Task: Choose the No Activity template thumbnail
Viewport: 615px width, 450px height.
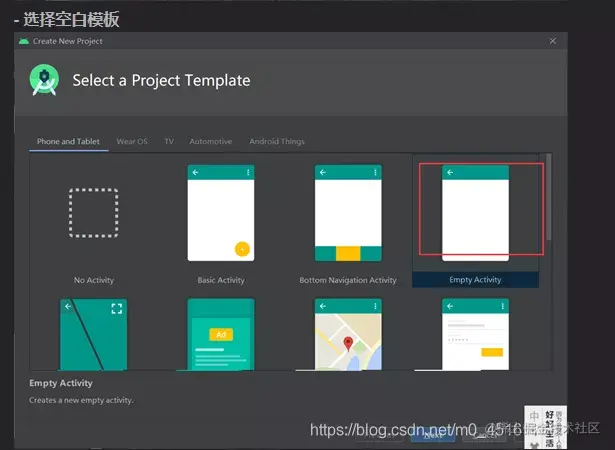Action: [94, 213]
